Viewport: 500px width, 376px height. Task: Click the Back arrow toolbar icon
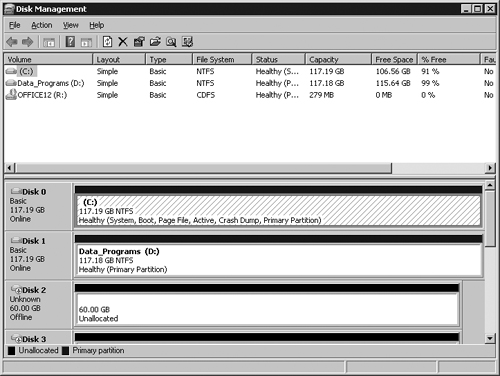12,42
